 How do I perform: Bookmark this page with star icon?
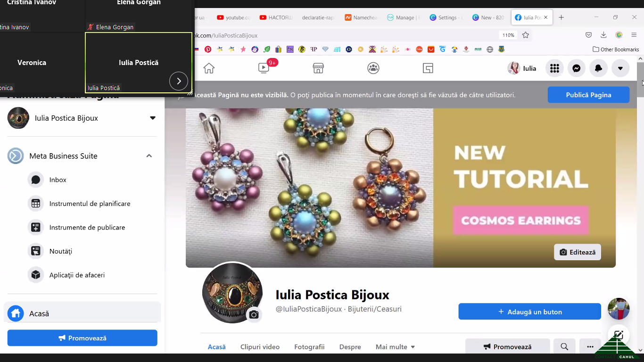(x=526, y=35)
